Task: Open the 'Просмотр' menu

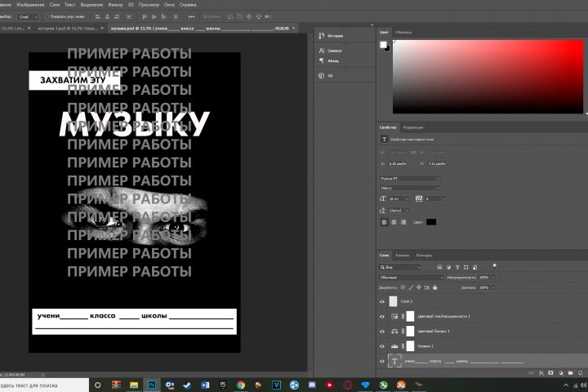Action: tap(149, 5)
